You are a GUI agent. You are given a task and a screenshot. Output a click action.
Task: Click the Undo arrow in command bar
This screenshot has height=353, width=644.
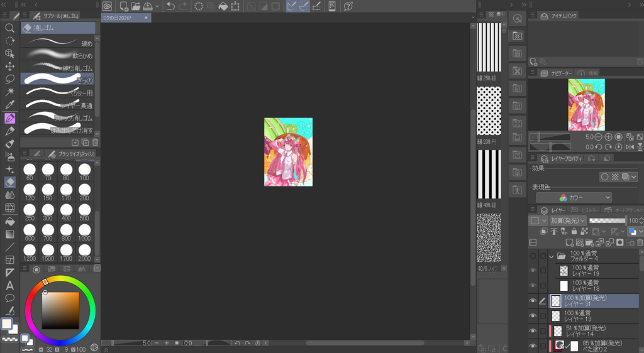pyautogui.click(x=170, y=6)
